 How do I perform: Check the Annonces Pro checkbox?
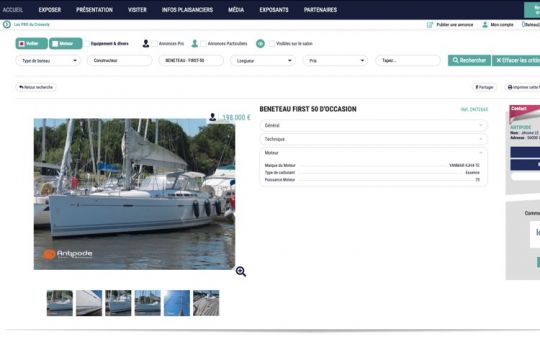coord(155,44)
